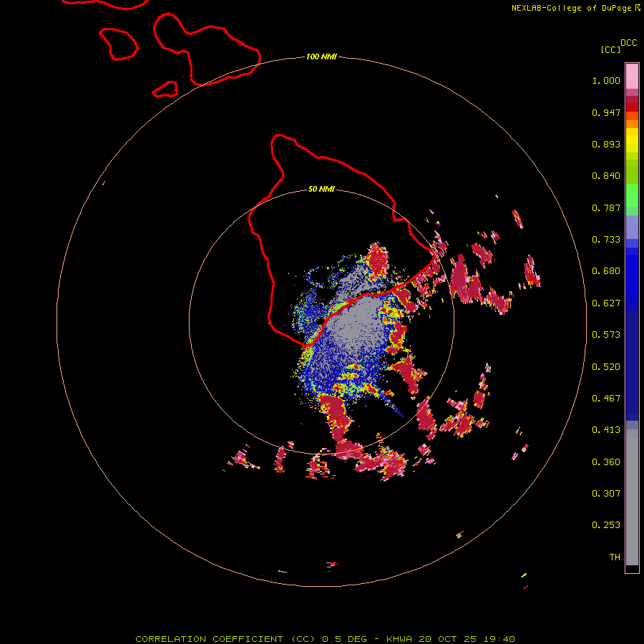This screenshot has width=644, height=644.
Task: Click the Correlation Coefficient caption at bottom
Action: coord(325,639)
